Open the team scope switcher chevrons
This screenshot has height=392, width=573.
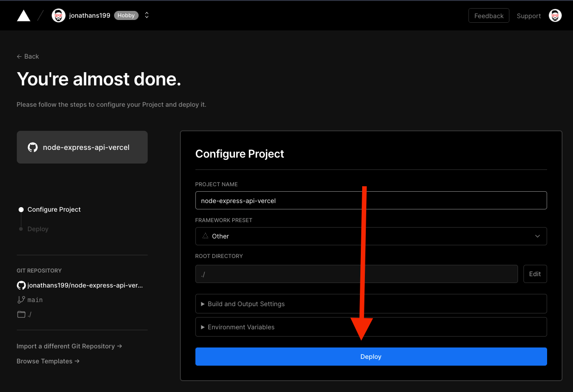147,15
